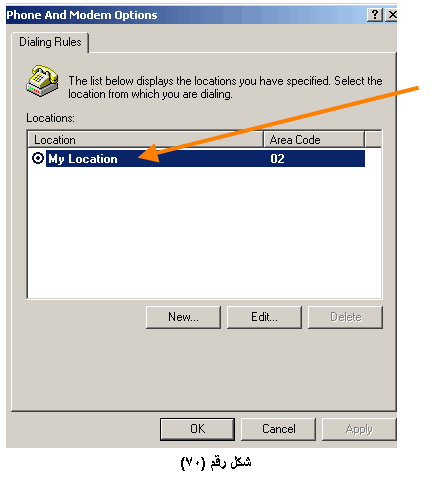Screen dimensions: 431x479
Task: Sort by the Area Code column header
Action: click(314, 140)
